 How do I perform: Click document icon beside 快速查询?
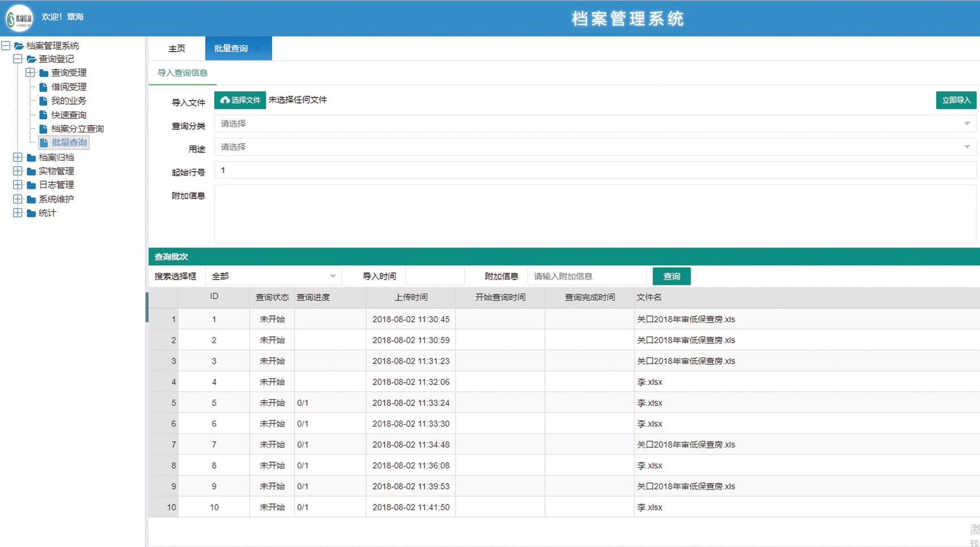[43, 115]
